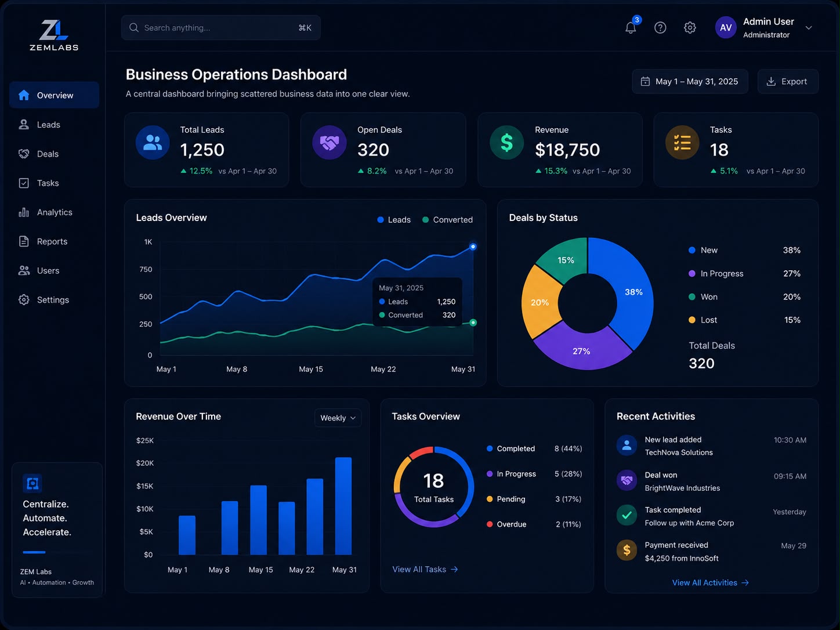Click the Deal won activity icon

point(627,480)
